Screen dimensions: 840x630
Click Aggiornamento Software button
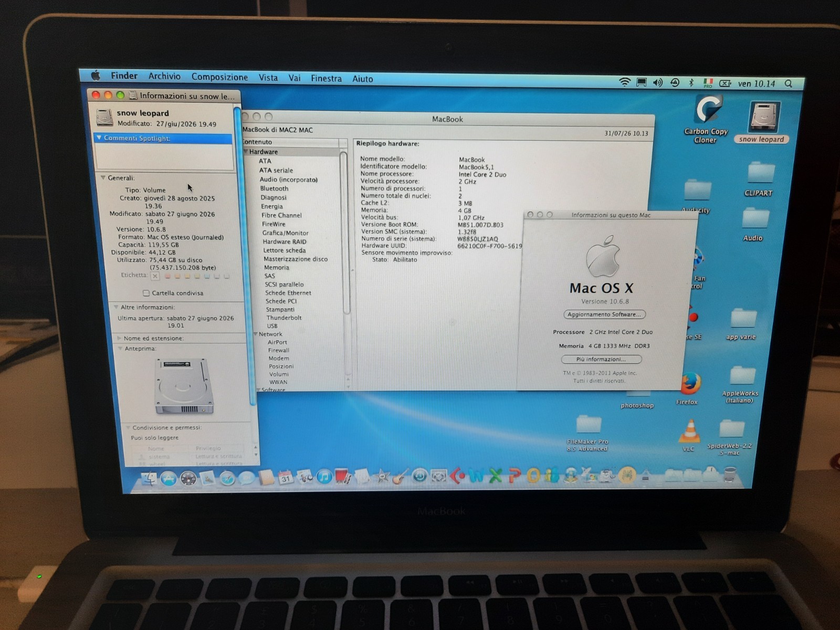(x=604, y=314)
